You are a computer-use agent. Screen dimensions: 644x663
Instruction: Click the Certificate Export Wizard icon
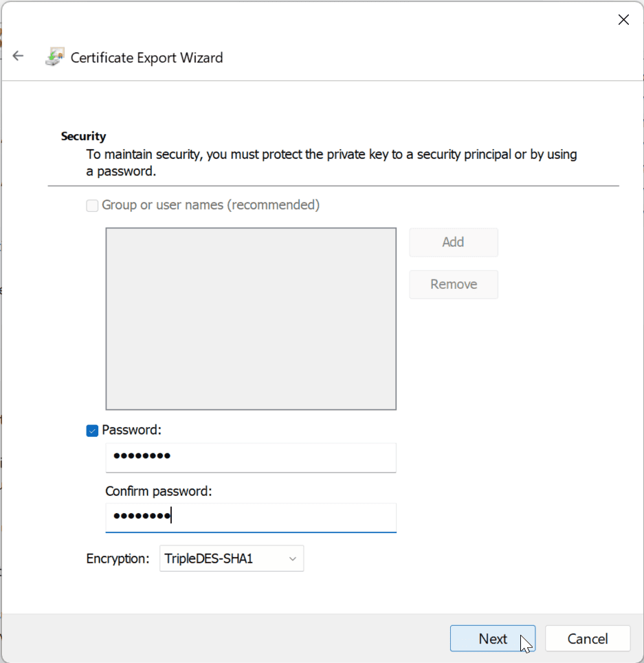pos(55,57)
